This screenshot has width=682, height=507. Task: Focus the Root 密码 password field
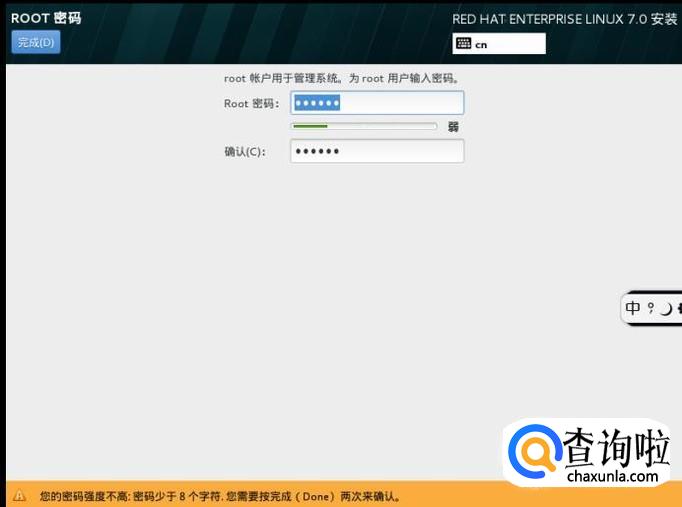(x=377, y=103)
